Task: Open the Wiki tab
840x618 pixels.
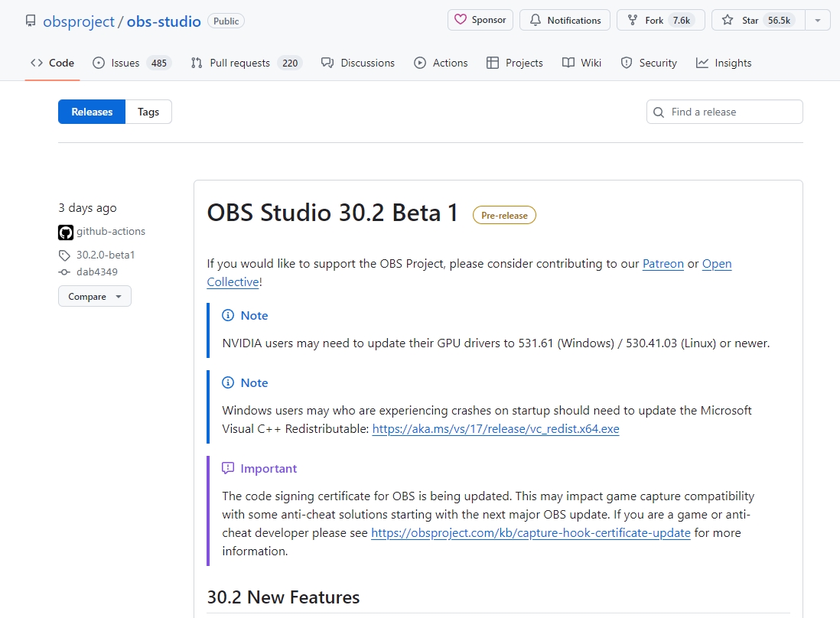Action: point(581,63)
